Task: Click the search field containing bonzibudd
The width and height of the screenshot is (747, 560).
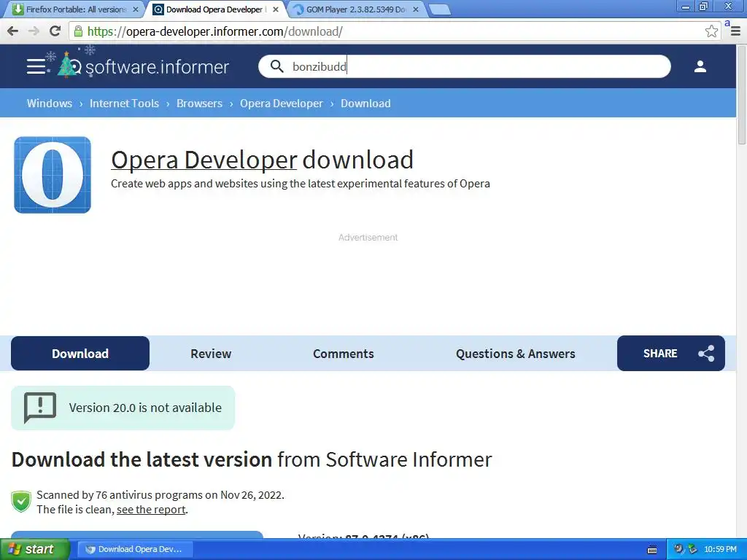Action: pyautogui.click(x=465, y=66)
